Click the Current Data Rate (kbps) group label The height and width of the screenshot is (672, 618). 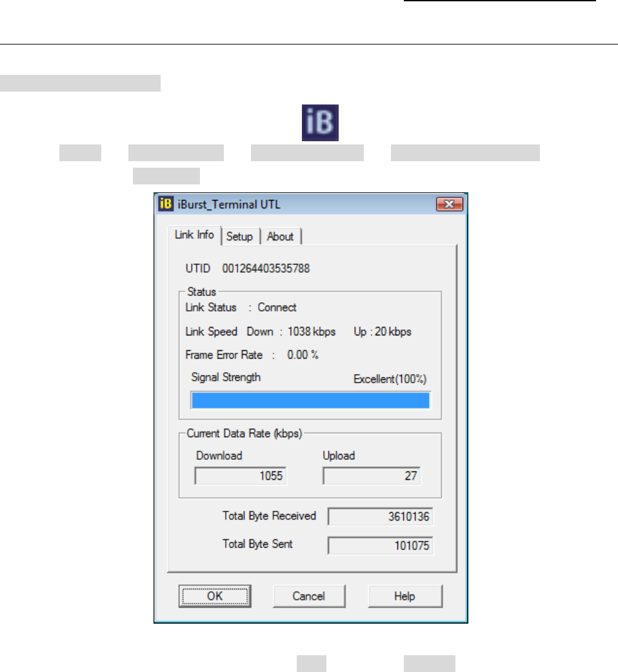coord(244,433)
